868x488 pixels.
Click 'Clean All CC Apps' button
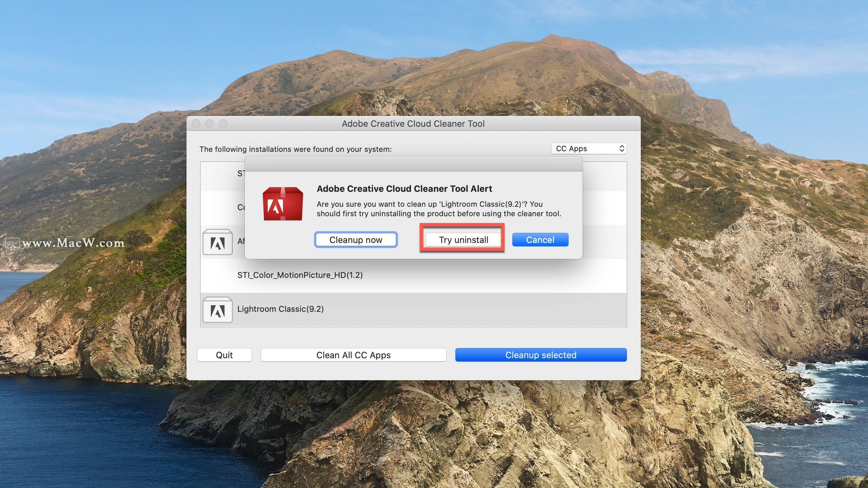tap(353, 354)
